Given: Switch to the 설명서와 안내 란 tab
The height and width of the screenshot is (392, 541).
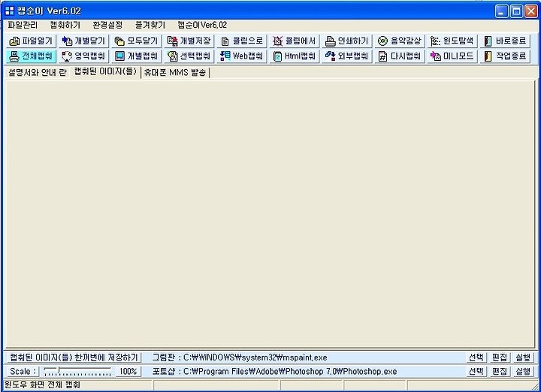Looking at the screenshot, I should coord(38,72).
